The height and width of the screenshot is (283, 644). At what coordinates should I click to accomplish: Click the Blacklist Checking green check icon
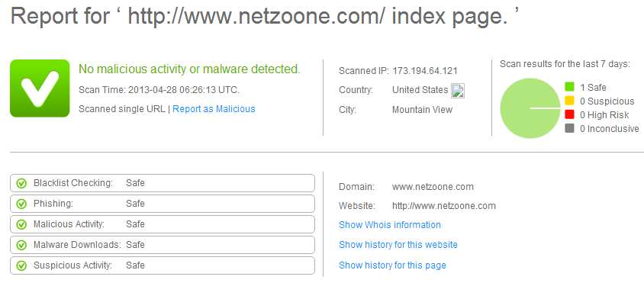pyautogui.click(x=21, y=183)
